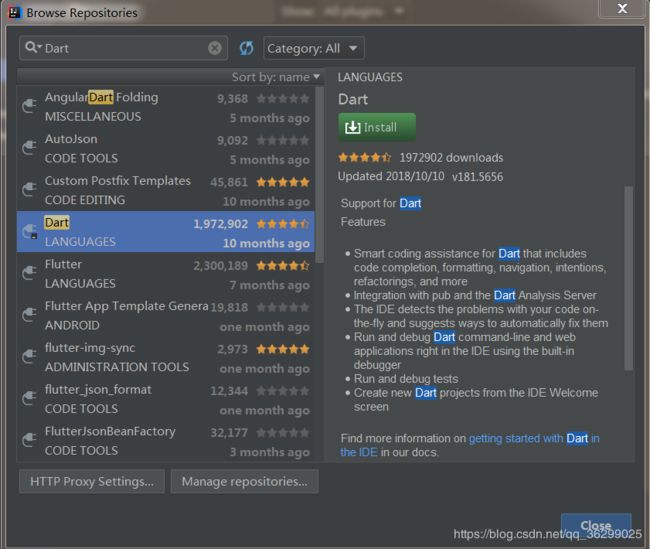Screen dimensions: 650x549
Task: Select flutter_json_format plugin
Action: 165,399
